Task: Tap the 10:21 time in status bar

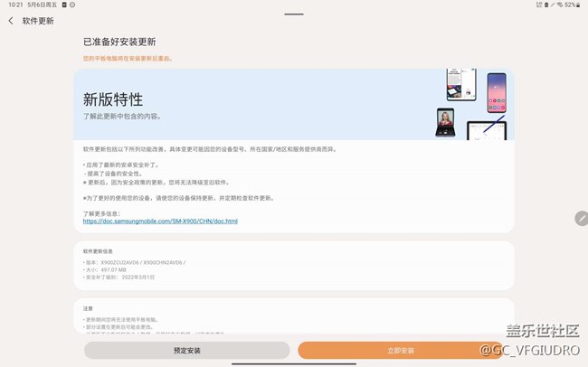Action: (13, 5)
